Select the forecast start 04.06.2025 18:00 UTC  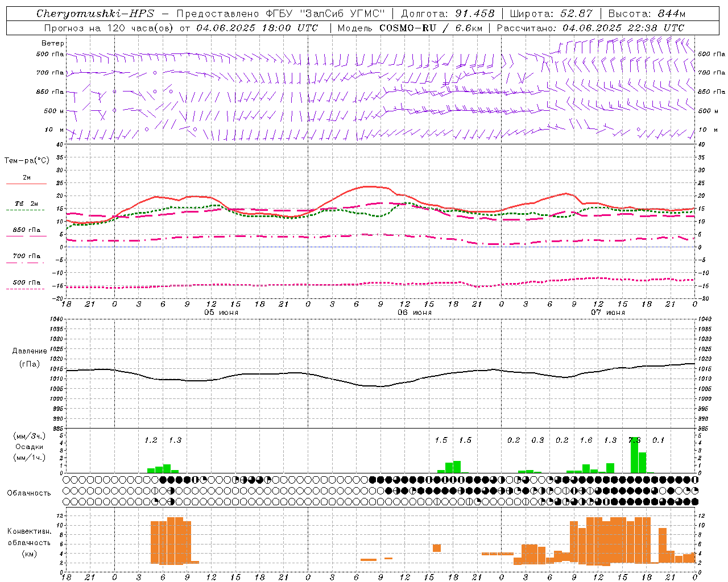point(257,27)
